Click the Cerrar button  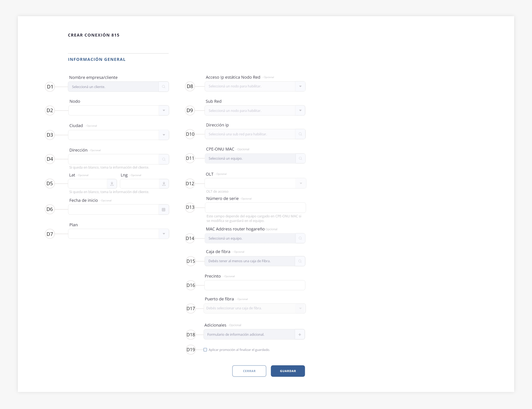pyautogui.click(x=249, y=371)
